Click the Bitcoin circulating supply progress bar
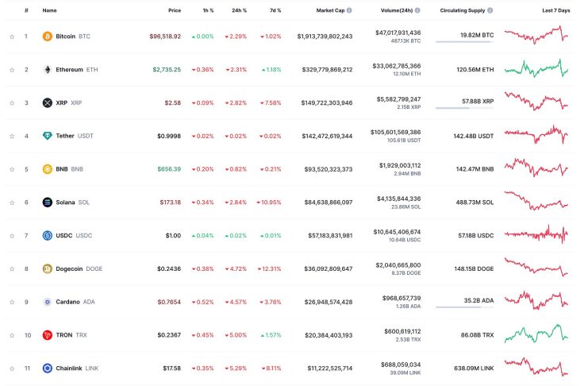 [x=463, y=42]
